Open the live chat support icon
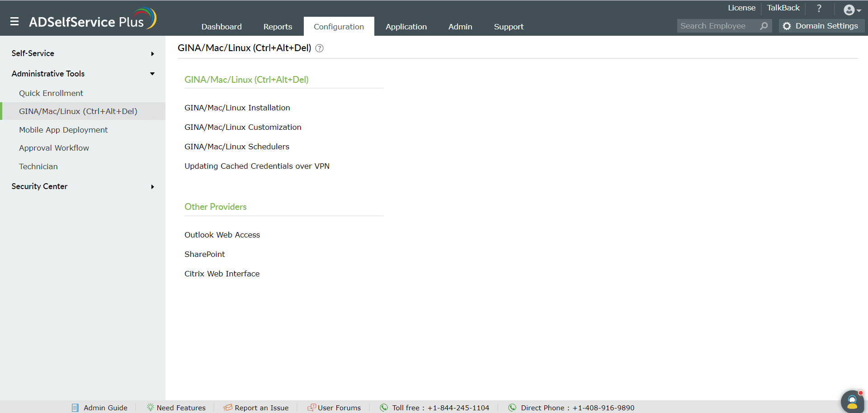This screenshot has height=413, width=868. (x=852, y=401)
